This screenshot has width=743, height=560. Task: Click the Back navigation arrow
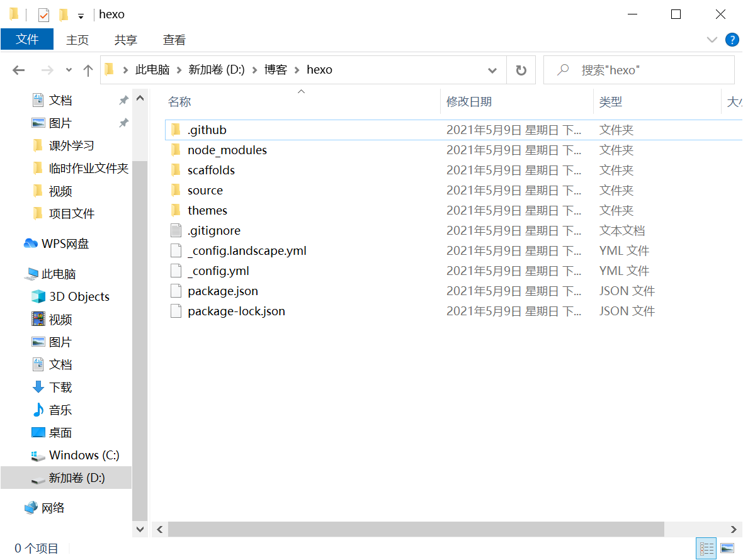19,70
